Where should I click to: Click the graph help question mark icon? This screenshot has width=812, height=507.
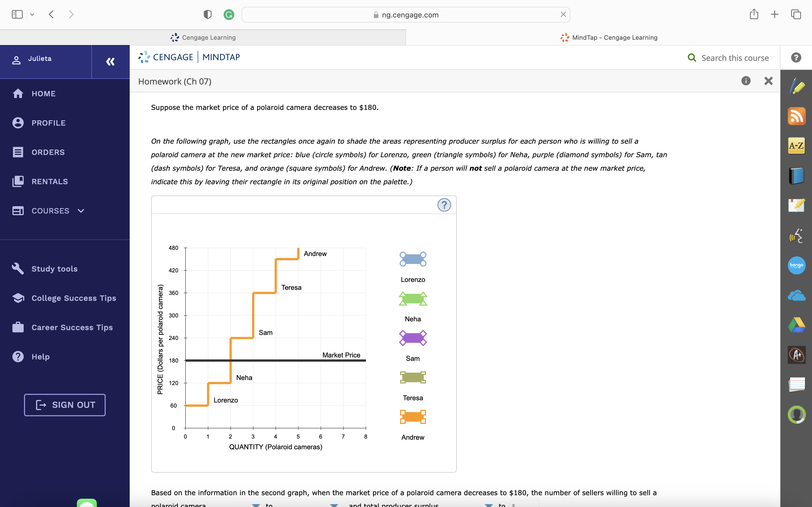tap(444, 205)
